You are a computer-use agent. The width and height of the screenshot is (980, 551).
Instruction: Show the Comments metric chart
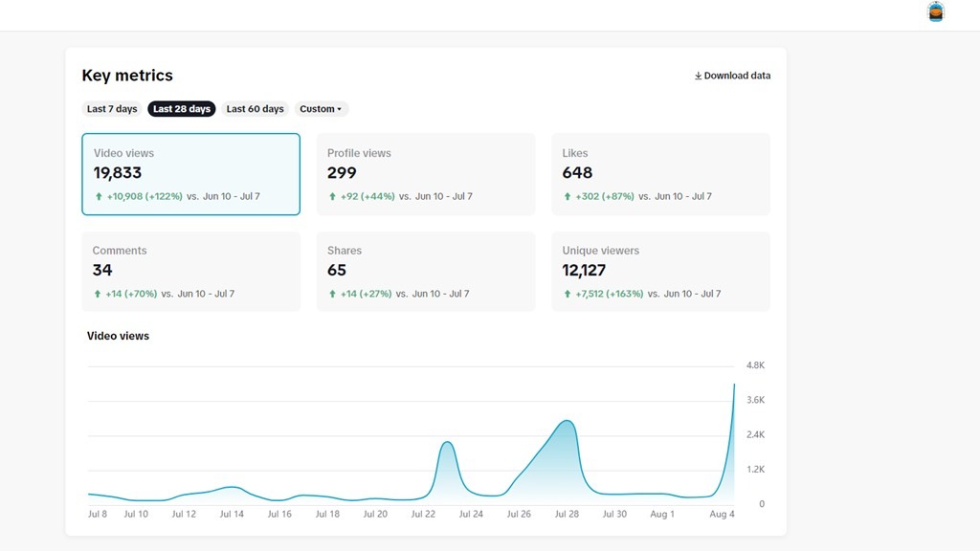pos(190,272)
